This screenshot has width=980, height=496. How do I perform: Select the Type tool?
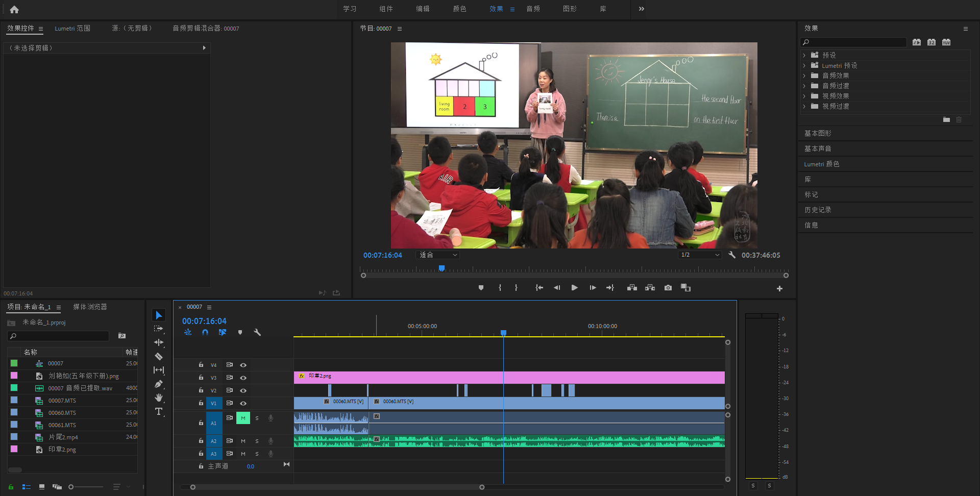[x=159, y=411]
